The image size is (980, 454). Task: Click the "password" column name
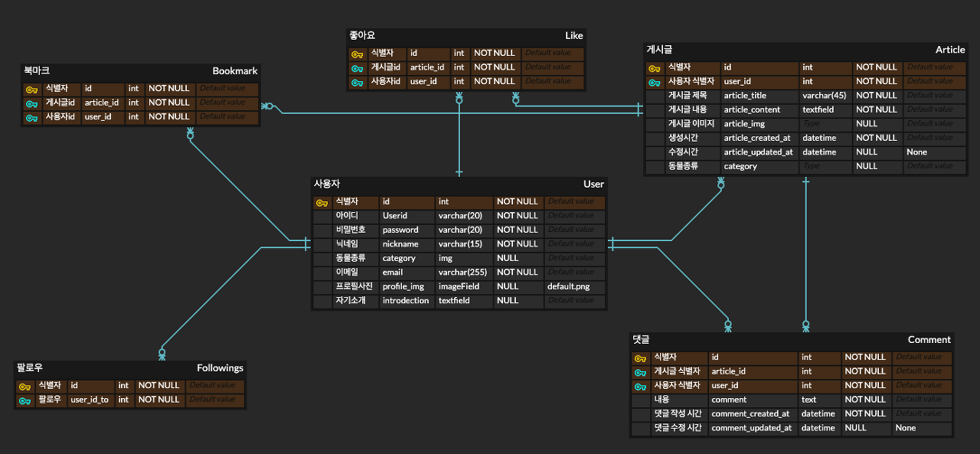(x=400, y=230)
